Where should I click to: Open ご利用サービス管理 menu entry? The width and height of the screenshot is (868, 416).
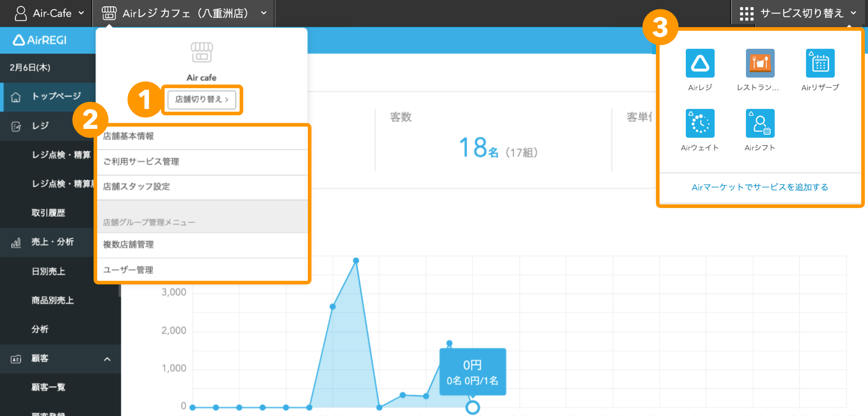[x=203, y=162]
